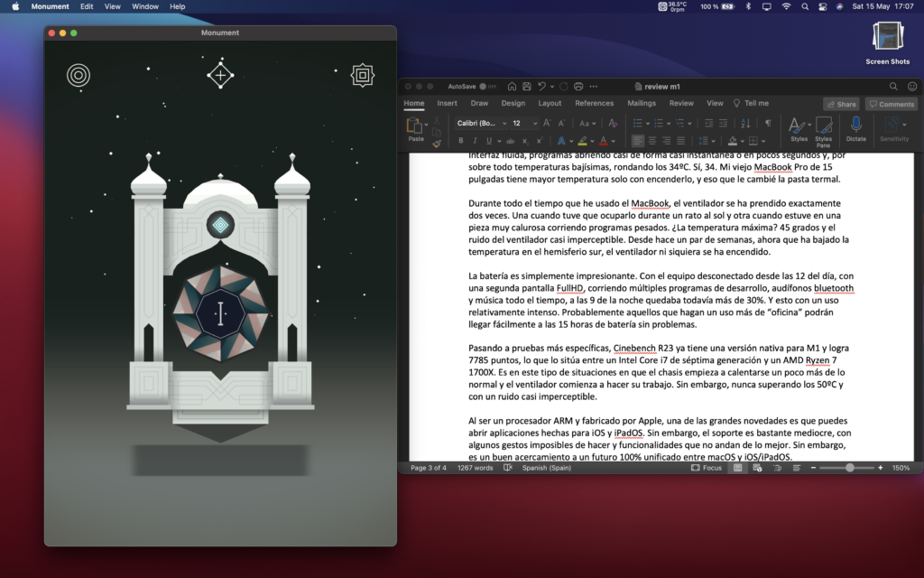924x578 pixels.
Task: Toggle the AutoSave switch
Action: coord(487,87)
